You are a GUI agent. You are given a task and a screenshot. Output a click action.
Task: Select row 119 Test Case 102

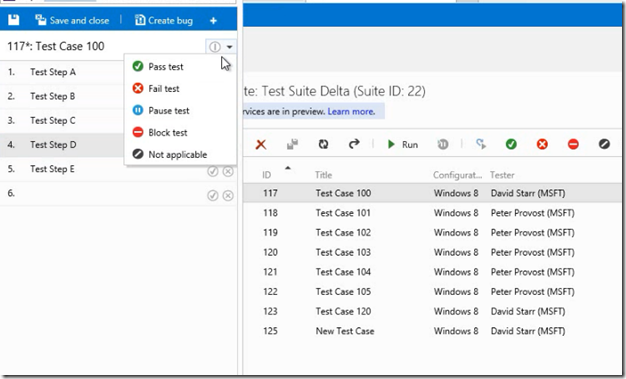[432, 232]
